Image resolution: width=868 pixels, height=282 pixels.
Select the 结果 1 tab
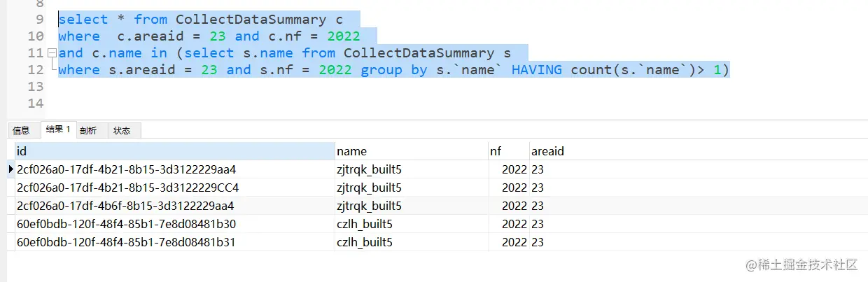[x=58, y=129]
